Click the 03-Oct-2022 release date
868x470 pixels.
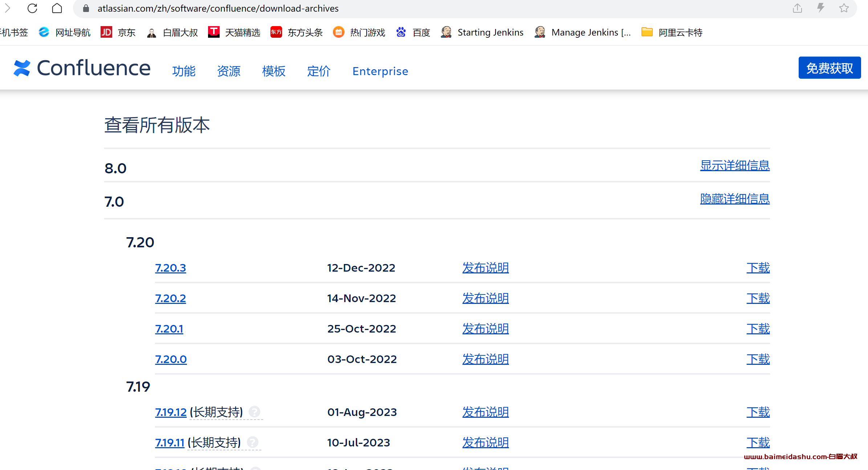362,359
